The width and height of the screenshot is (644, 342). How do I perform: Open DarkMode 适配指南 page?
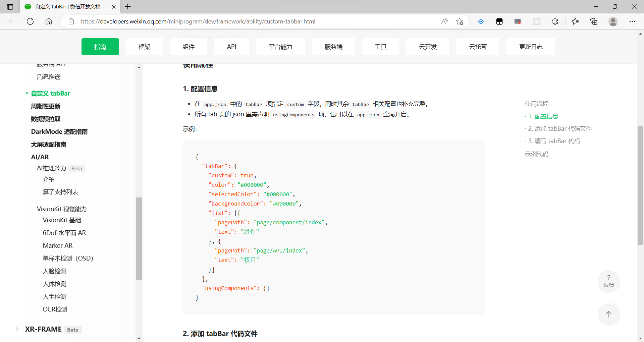point(59,131)
